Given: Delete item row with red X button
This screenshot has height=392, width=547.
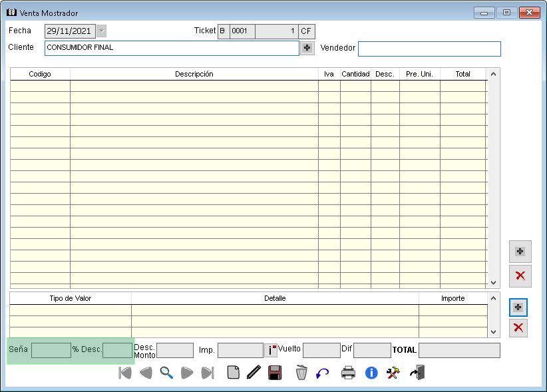Looking at the screenshot, I should [520, 276].
